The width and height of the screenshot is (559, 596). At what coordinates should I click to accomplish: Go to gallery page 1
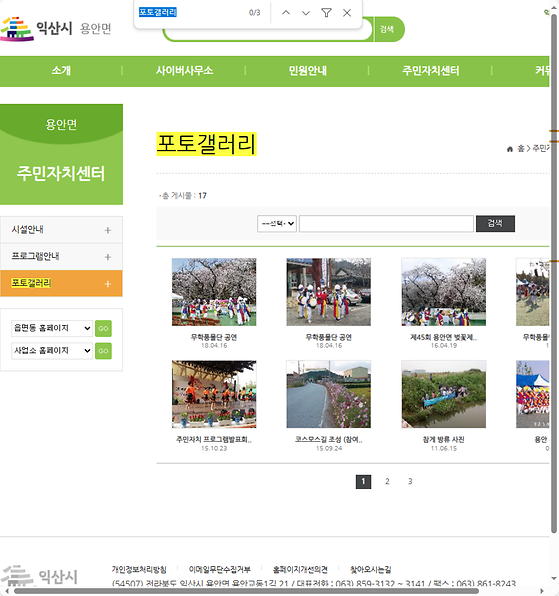[363, 482]
